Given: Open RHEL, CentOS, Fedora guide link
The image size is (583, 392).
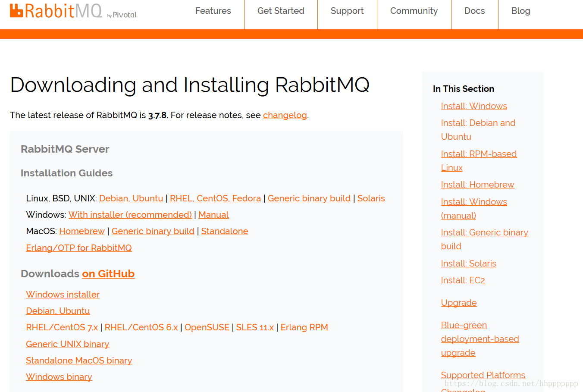Looking at the screenshot, I should click(x=216, y=198).
